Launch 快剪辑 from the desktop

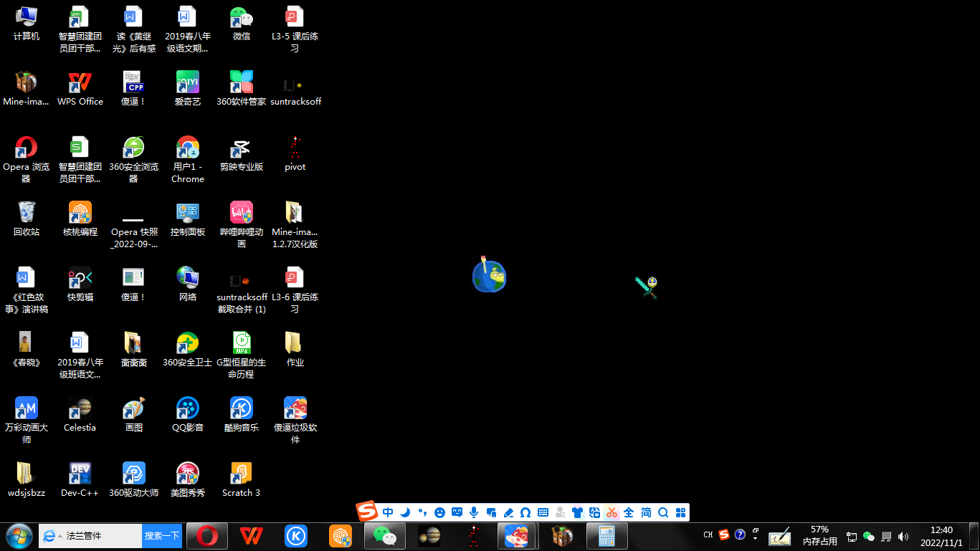80,284
